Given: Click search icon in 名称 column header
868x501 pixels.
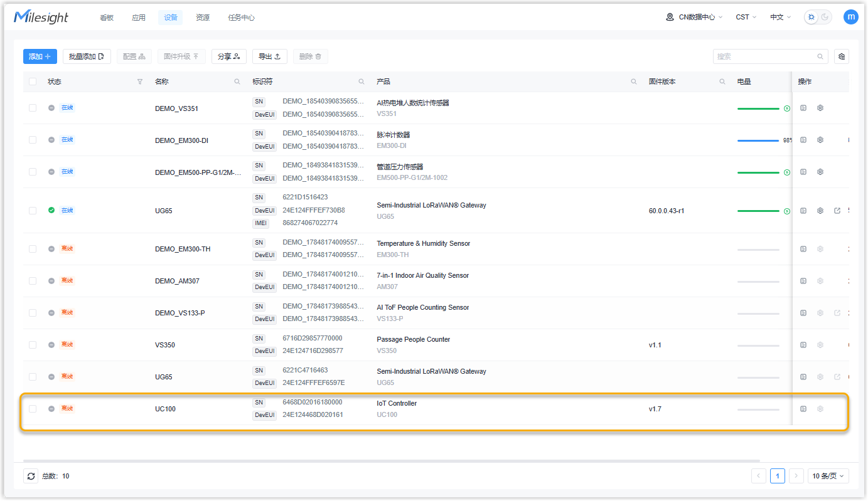Looking at the screenshot, I should [x=237, y=82].
